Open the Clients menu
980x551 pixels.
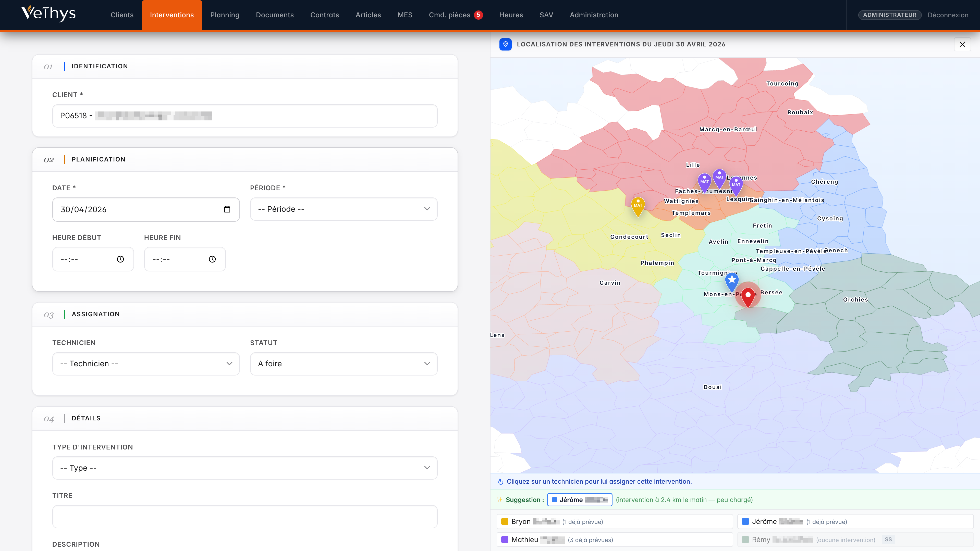[x=122, y=15]
